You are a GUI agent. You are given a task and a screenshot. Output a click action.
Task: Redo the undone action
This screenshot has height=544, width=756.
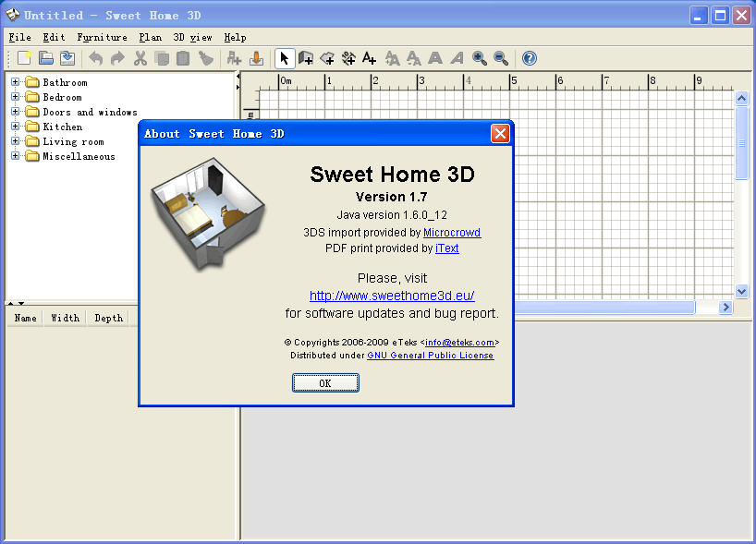coord(116,58)
